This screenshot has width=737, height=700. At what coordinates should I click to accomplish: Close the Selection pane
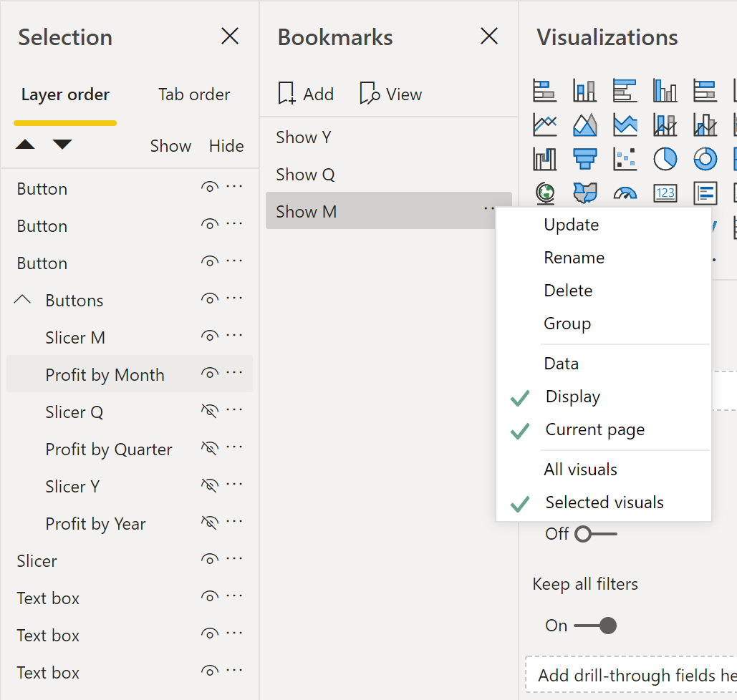pyautogui.click(x=230, y=37)
